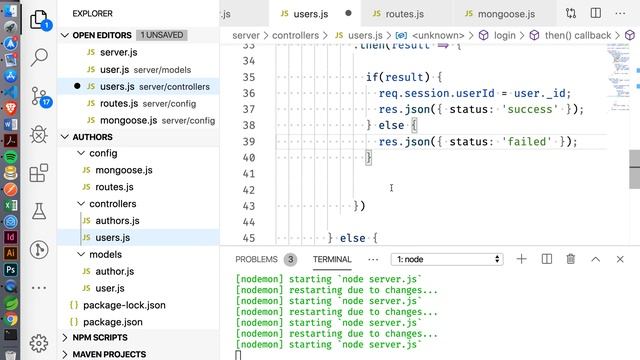Open Photoshop from the dock

pos(10,269)
